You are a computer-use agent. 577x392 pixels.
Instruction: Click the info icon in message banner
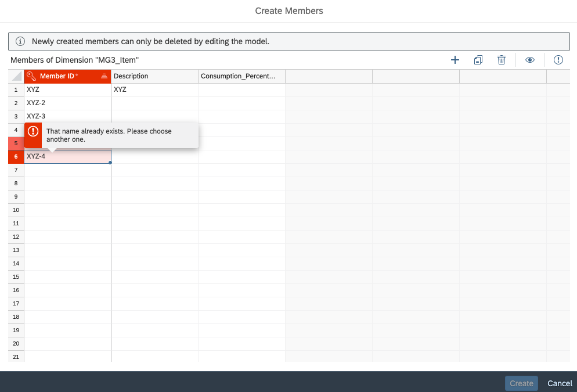point(20,41)
